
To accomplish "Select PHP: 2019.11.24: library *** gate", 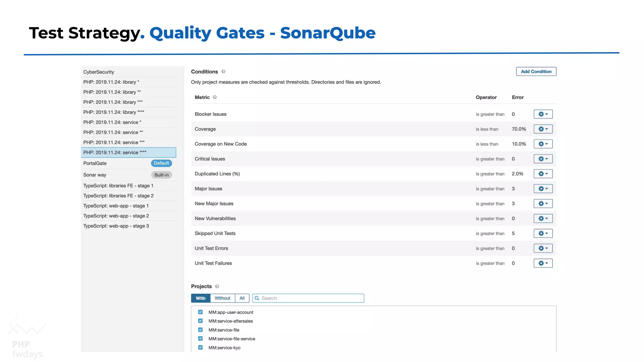I will pyautogui.click(x=128, y=102).
